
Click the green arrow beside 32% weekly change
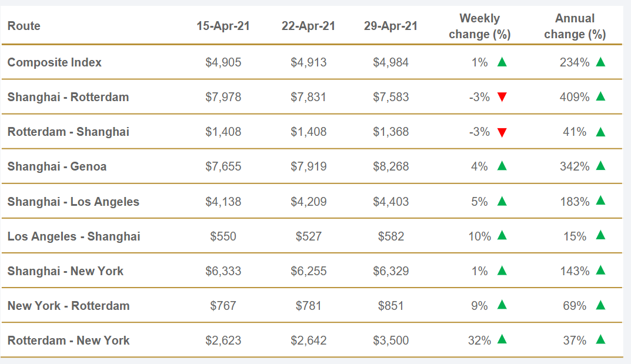502,339
